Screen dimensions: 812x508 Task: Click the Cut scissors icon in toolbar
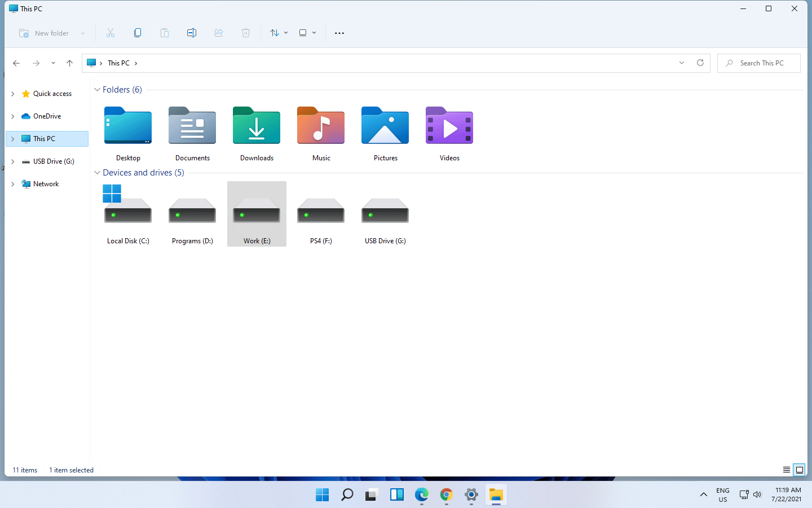point(111,33)
